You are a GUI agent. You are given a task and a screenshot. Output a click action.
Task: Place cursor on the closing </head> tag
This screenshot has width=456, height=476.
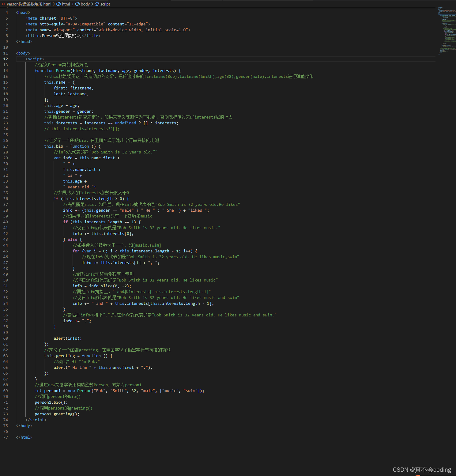pos(24,41)
